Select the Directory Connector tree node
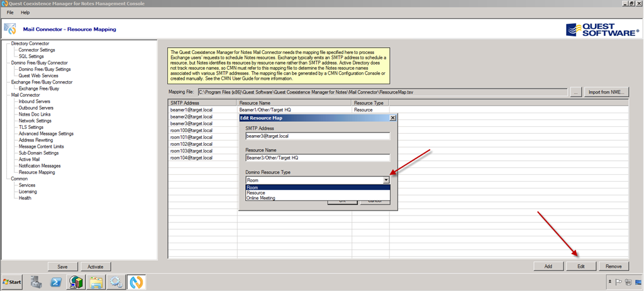 tap(30, 43)
